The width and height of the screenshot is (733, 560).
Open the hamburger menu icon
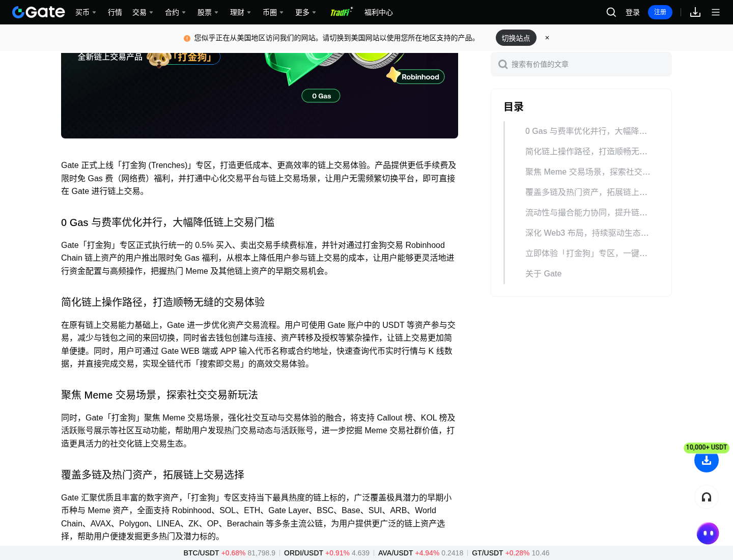(x=716, y=12)
